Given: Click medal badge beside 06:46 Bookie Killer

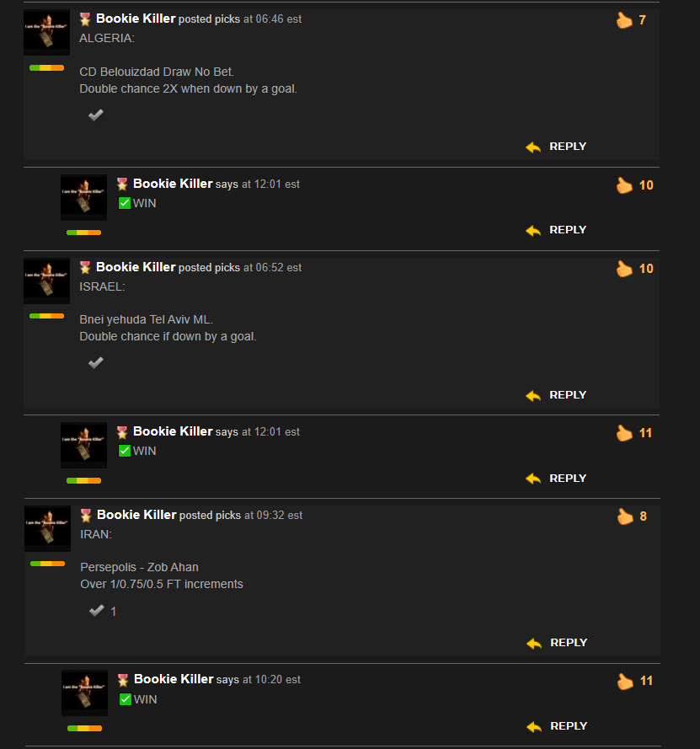Looking at the screenshot, I should click(x=85, y=19).
